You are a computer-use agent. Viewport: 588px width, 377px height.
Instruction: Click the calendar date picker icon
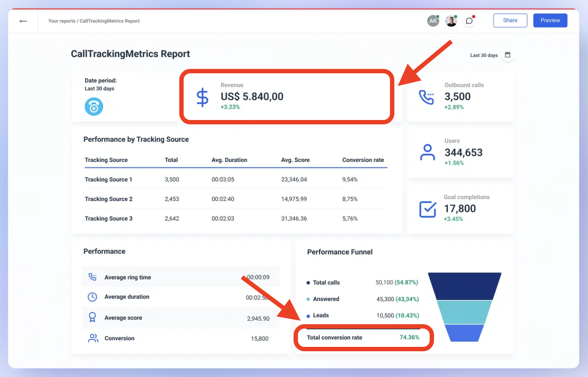click(508, 55)
